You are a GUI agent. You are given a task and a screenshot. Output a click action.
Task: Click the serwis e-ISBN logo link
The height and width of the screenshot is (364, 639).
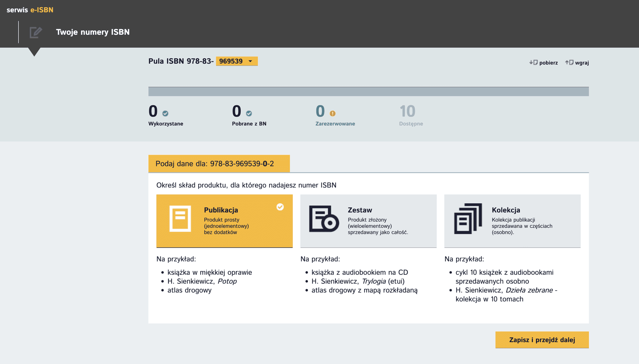tap(30, 10)
